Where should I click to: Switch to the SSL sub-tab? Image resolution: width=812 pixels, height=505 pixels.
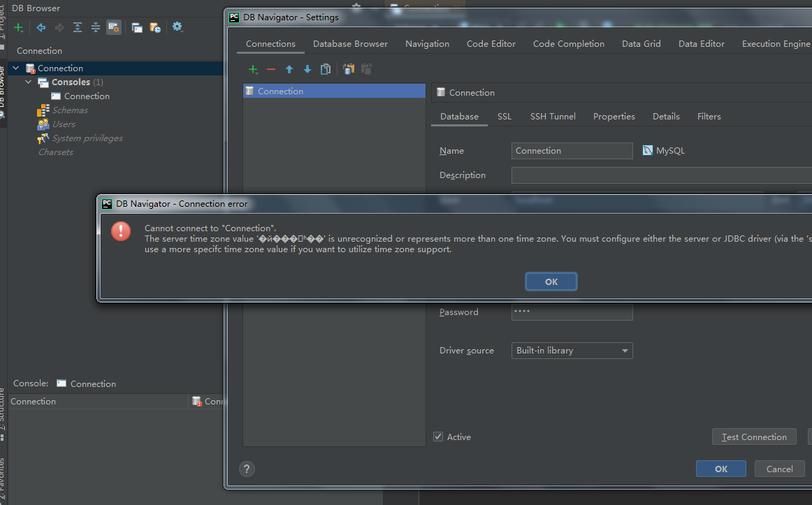[505, 117]
